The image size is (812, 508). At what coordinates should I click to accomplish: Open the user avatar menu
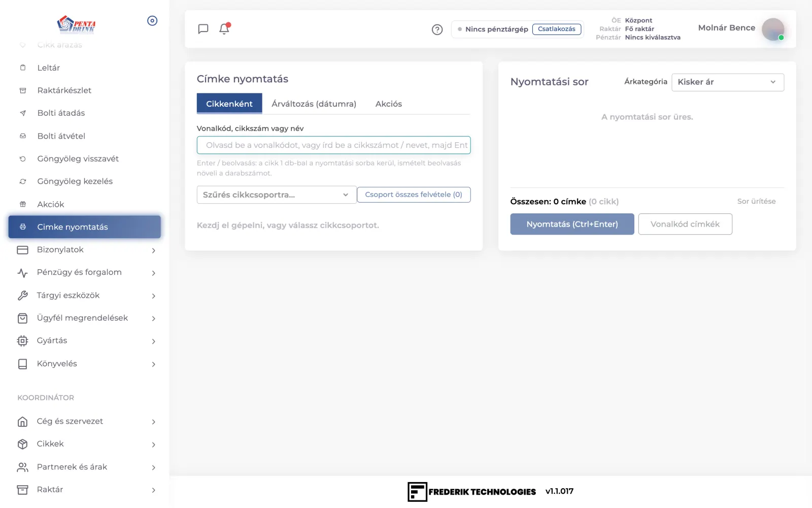(773, 29)
